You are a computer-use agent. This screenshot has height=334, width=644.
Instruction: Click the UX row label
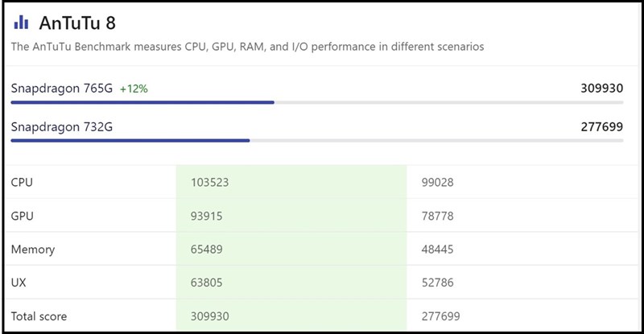19,282
